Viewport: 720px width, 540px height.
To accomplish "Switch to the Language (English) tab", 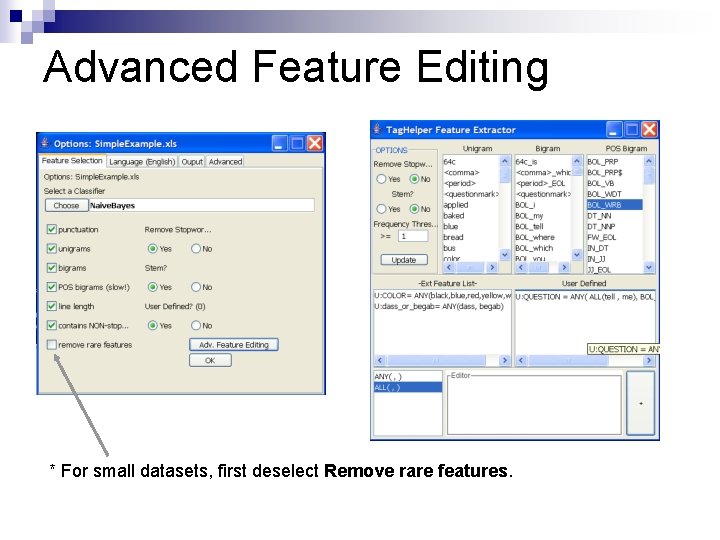I will point(142,162).
